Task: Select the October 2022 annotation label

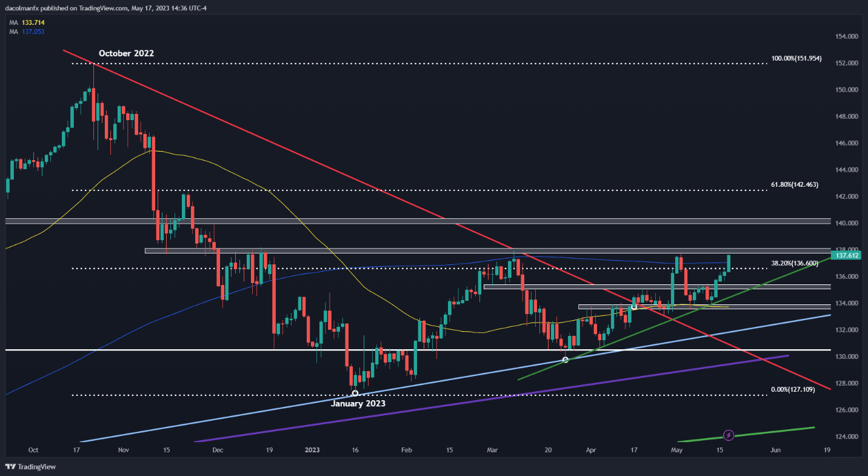Action: 126,53
